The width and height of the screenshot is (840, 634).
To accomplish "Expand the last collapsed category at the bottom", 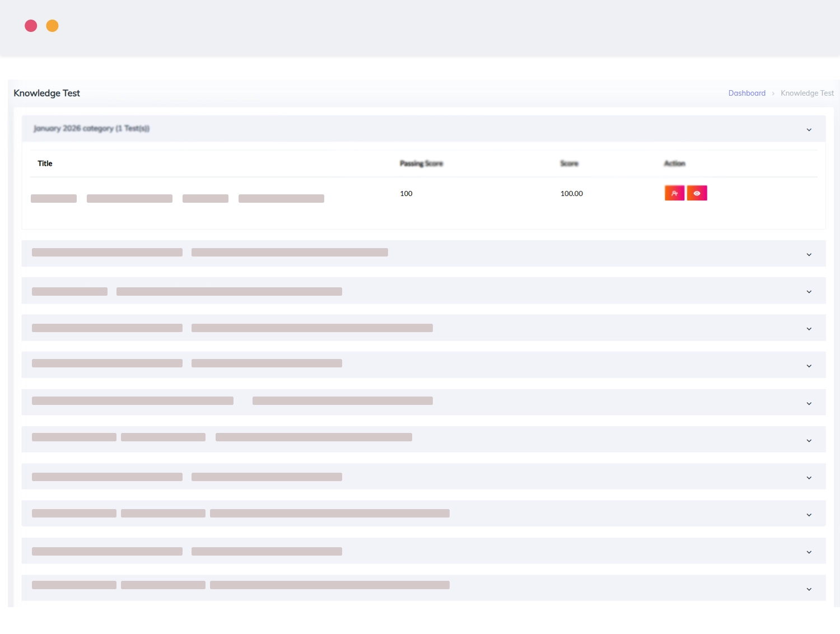I will point(809,589).
